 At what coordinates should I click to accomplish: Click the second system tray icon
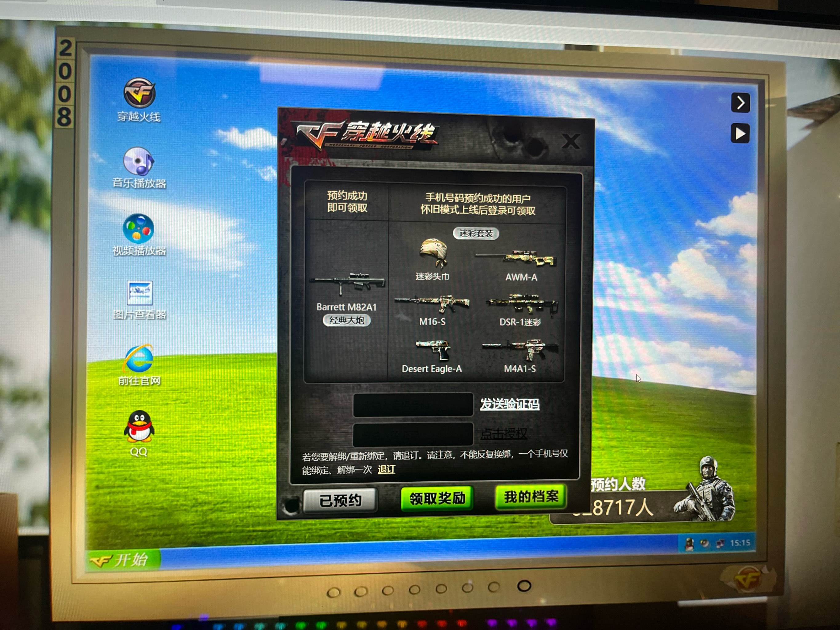[x=704, y=544]
